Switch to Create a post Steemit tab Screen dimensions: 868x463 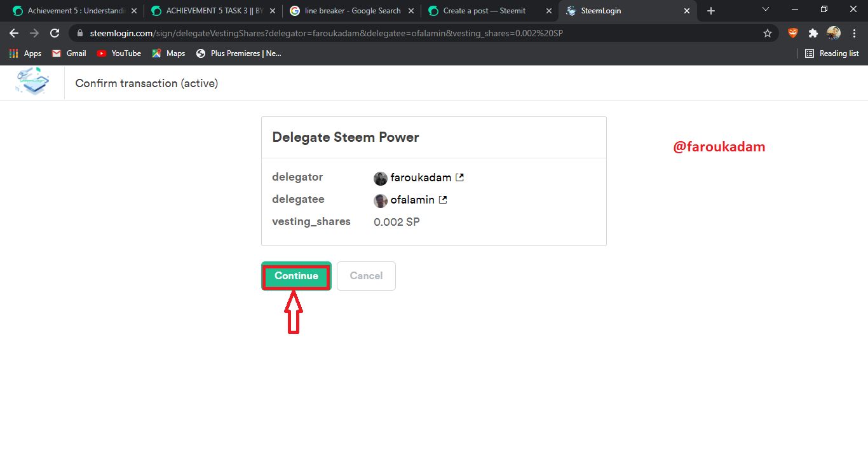point(489,11)
